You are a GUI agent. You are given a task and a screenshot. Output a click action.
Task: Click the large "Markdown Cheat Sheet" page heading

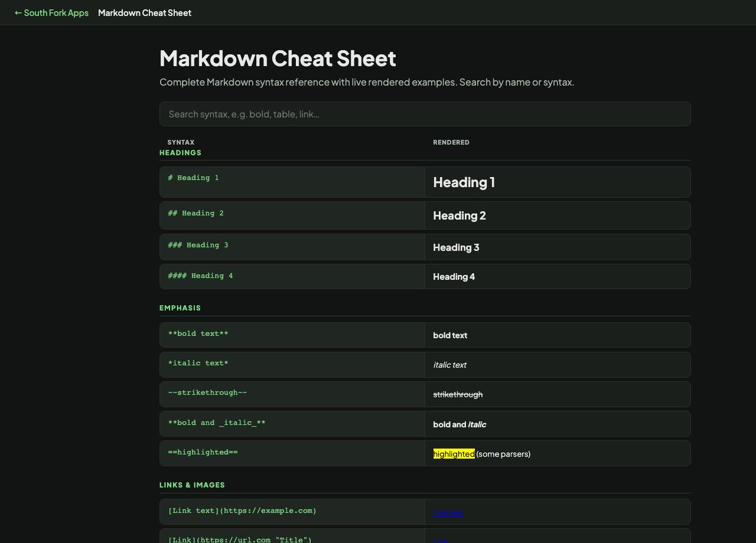point(278,58)
